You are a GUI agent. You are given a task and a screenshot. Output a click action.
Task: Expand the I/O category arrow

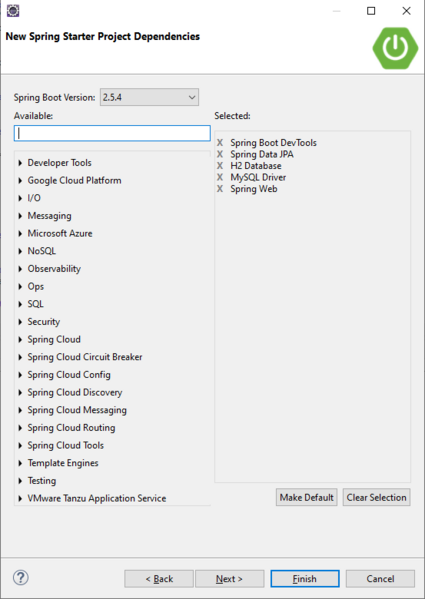(20, 198)
